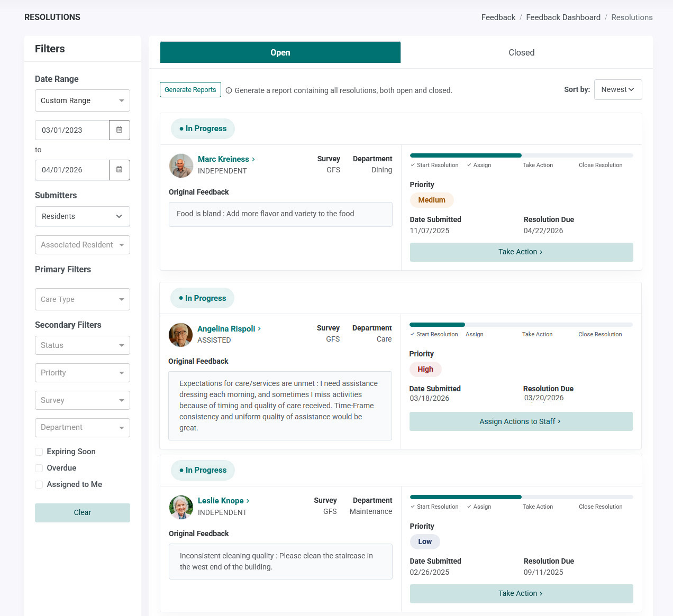Expand the Sort by Newest dropdown

pos(618,89)
